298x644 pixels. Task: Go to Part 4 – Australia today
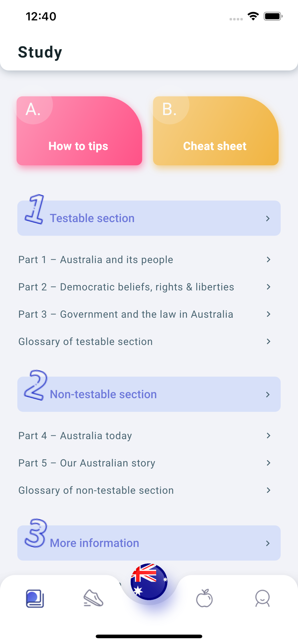coord(75,436)
